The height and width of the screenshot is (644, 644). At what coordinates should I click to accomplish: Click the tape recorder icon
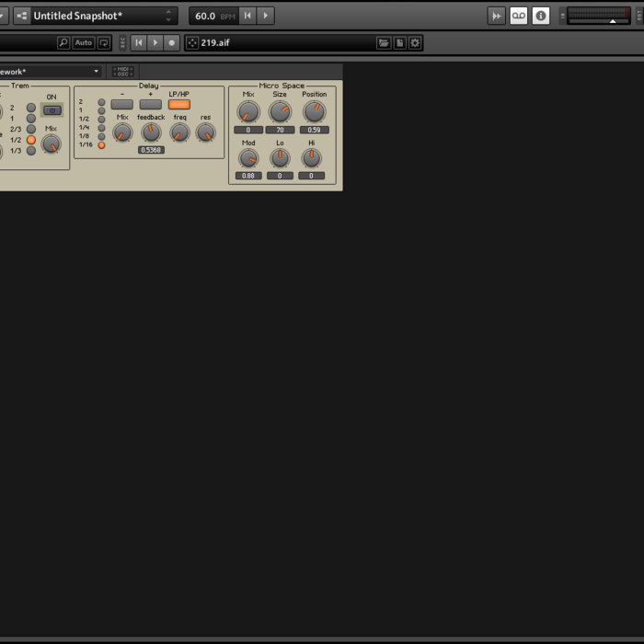[519, 16]
